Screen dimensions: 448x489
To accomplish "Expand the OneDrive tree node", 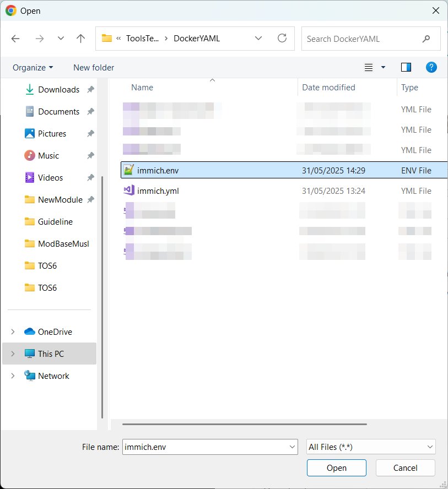I will (13, 332).
